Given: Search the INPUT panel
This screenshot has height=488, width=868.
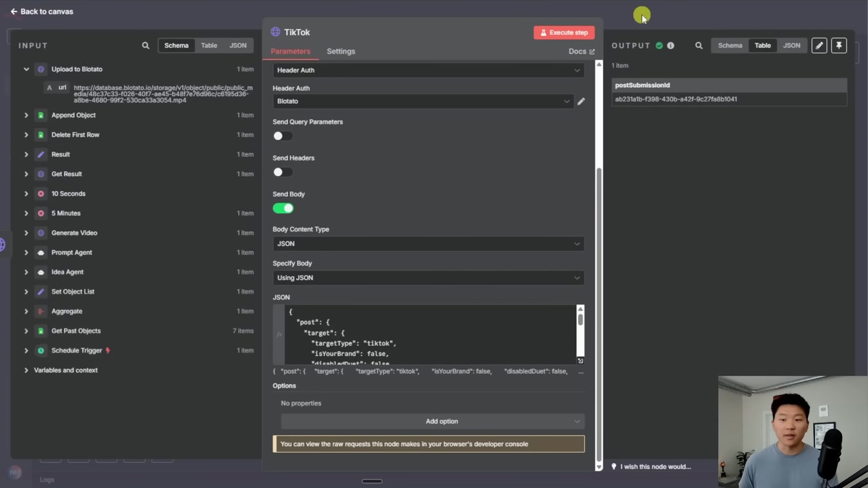Looking at the screenshot, I should click(x=145, y=46).
